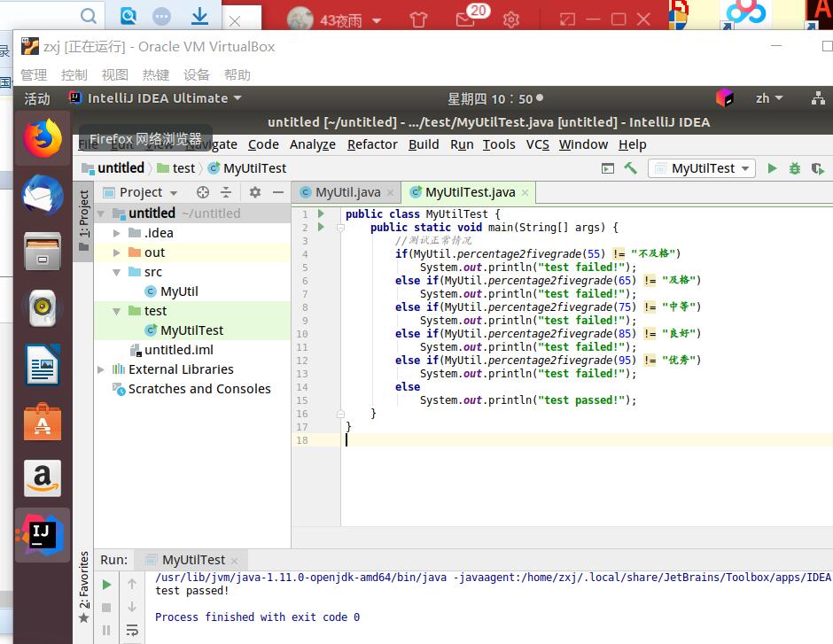The width and height of the screenshot is (833, 644).
Task: Hide the Project tool window with the minus icon
Action: click(278, 192)
